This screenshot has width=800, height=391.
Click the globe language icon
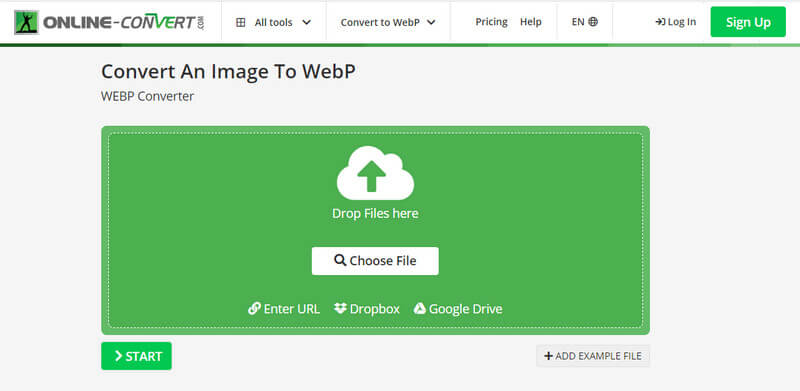(x=593, y=22)
